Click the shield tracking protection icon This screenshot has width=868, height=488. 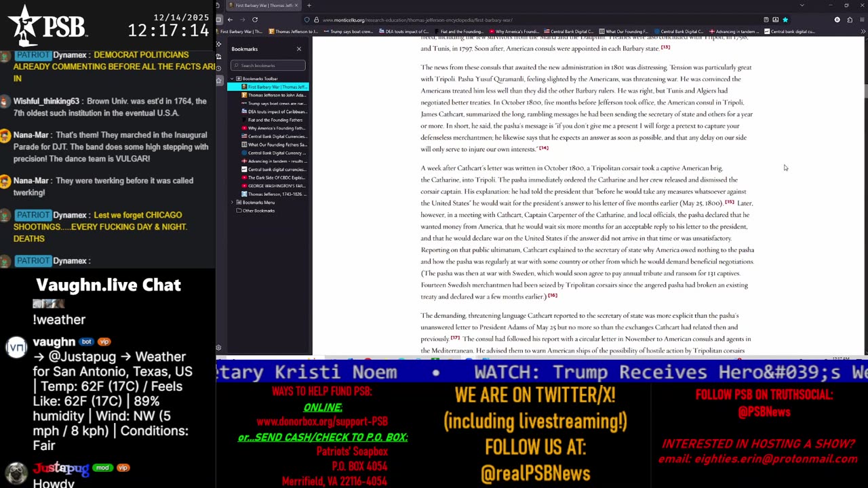(307, 20)
